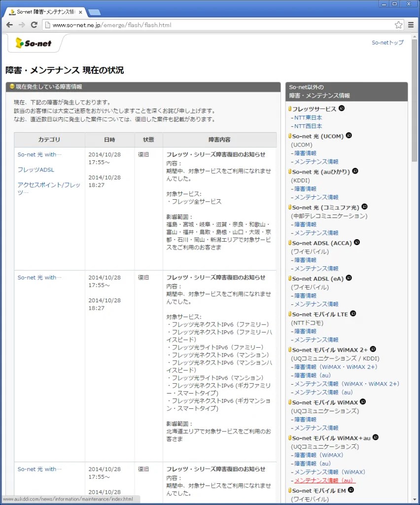The width and height of the screenshot is (420, 505).
Task: Click the ・フレッツ全サービス text
Action: tap(194, 202)
